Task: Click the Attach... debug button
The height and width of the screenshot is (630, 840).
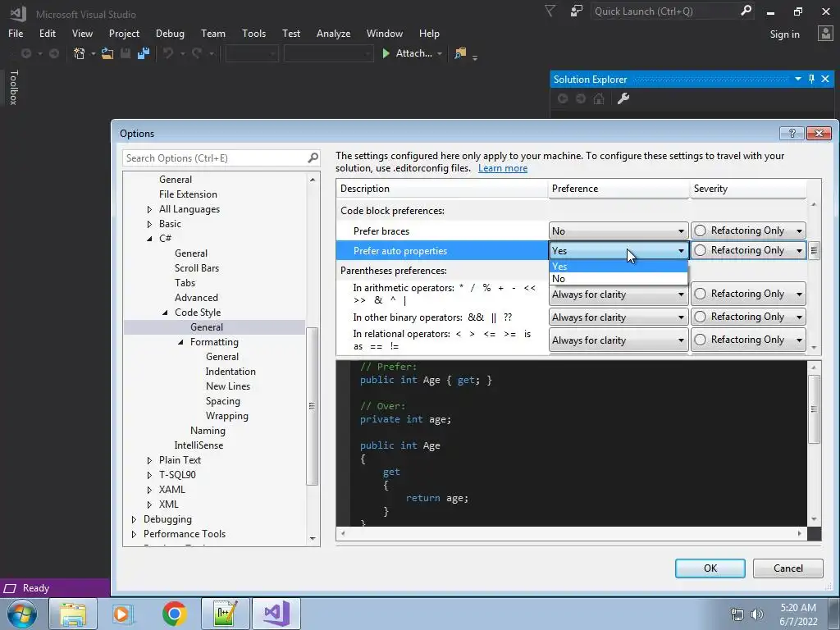Action: pyautogui.click(x=412, y=53)
